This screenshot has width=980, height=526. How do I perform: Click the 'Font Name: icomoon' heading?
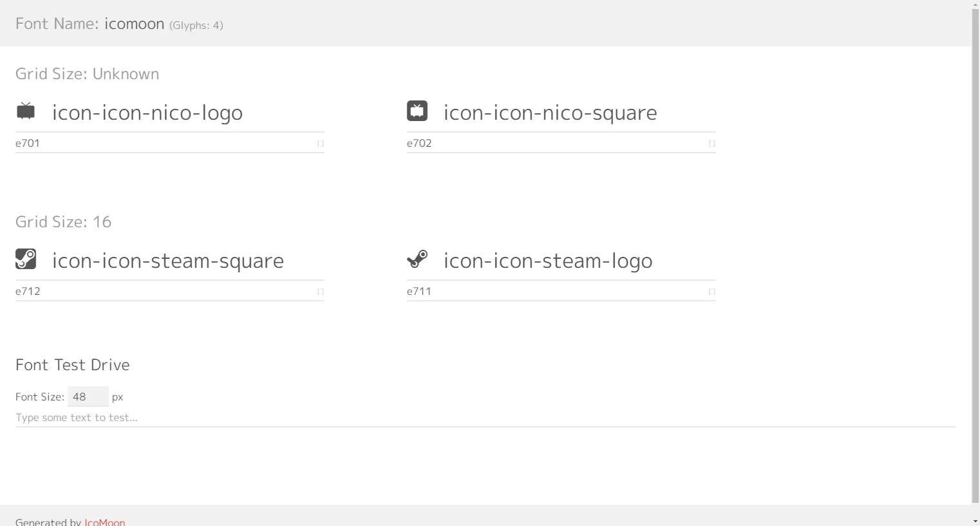click(90, 24)
